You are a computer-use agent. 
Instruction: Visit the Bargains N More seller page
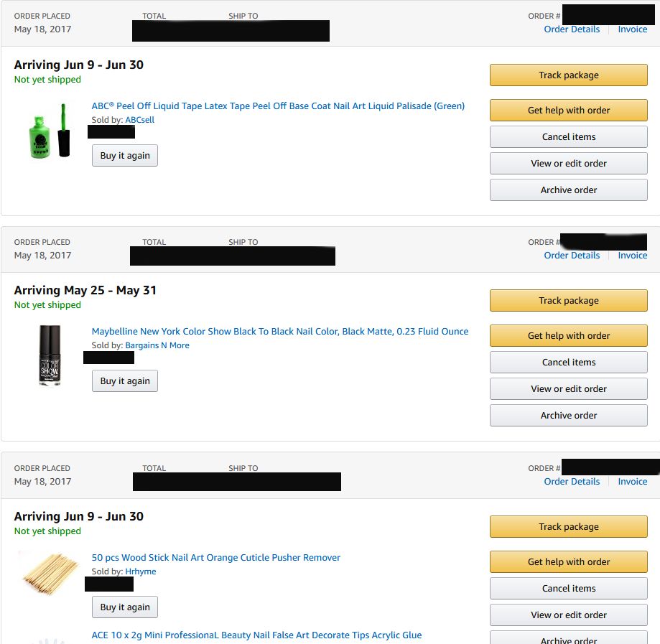[157, 345]
